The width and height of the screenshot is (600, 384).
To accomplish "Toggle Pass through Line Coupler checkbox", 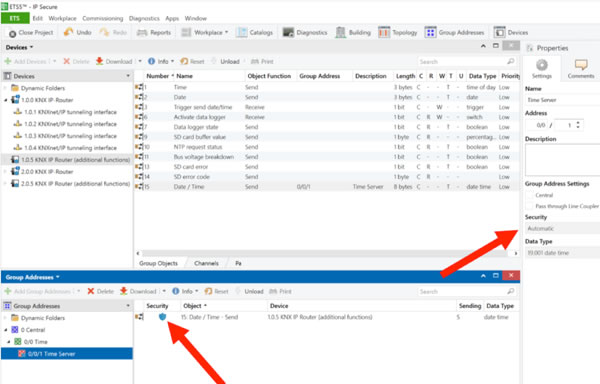I will (529, 207).
